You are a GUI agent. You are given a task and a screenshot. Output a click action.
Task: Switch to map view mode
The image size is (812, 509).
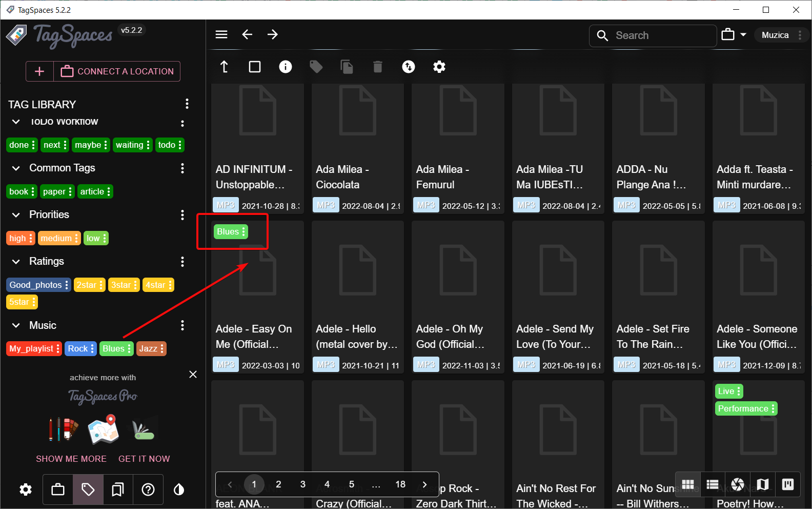click(x=763, y=484)
